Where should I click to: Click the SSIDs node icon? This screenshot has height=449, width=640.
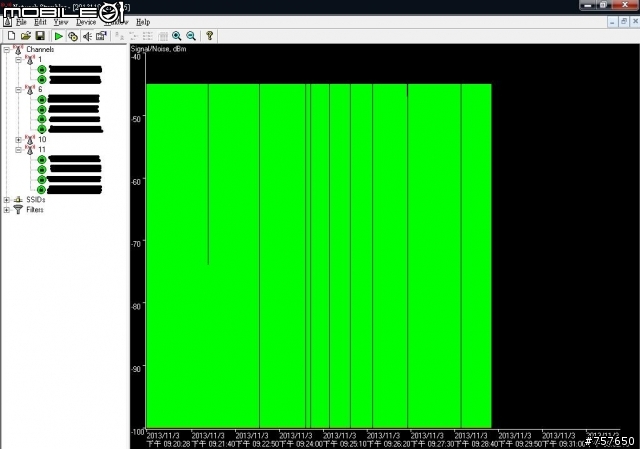click(x=18, y=200)
